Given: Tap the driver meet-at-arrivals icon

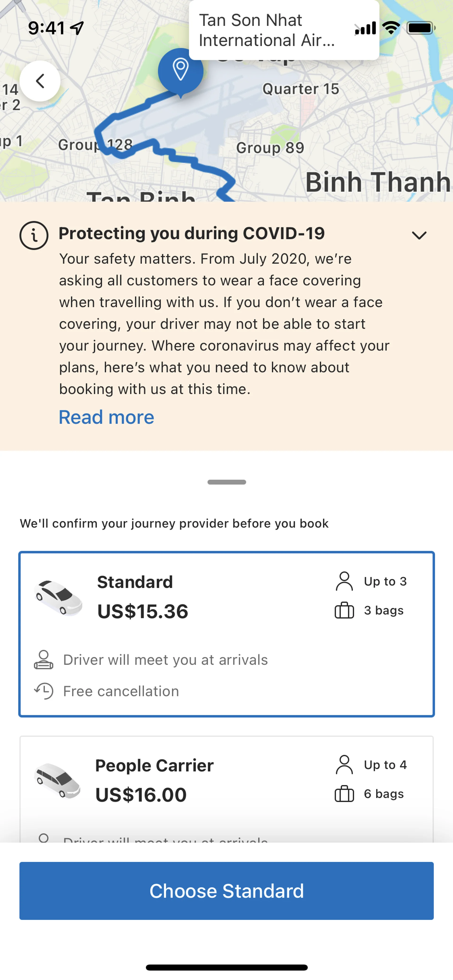Looking at the screenshot, I should (x=44, y=660).
